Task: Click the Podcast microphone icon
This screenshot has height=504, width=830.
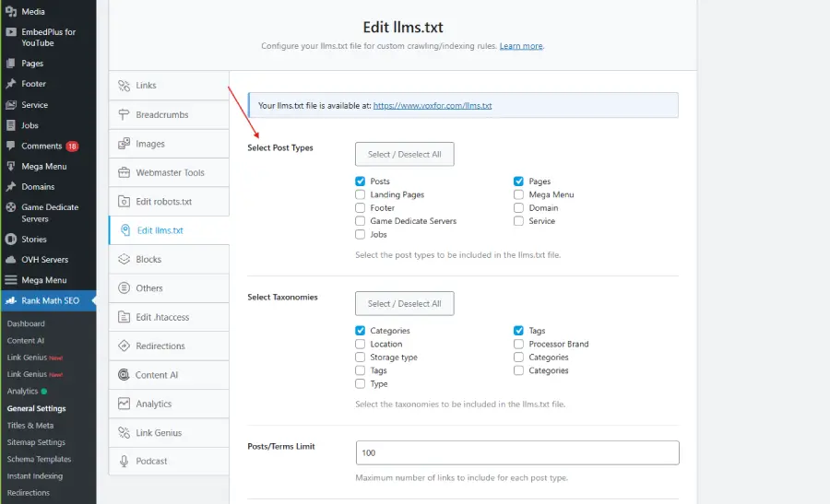Action: pos(124,462)
